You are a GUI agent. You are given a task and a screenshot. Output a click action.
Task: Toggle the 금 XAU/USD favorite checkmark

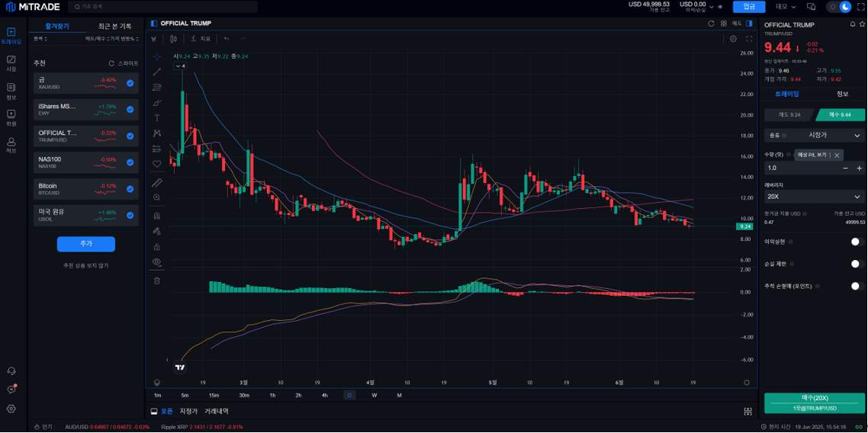[x=130, y=83]
